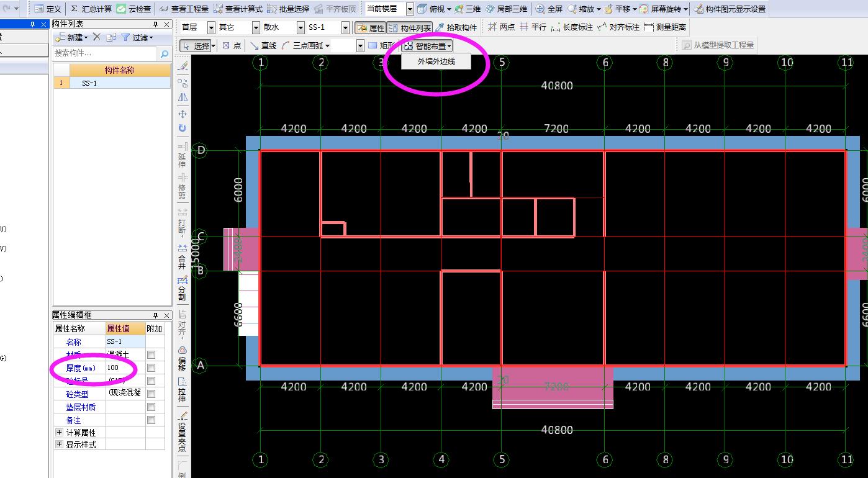Image resolution: width=868 pixels, height=478 pixels.
Task: Click copy component icon beside 新建 delete
Action: pyautogui.click(x=111, y=38)
